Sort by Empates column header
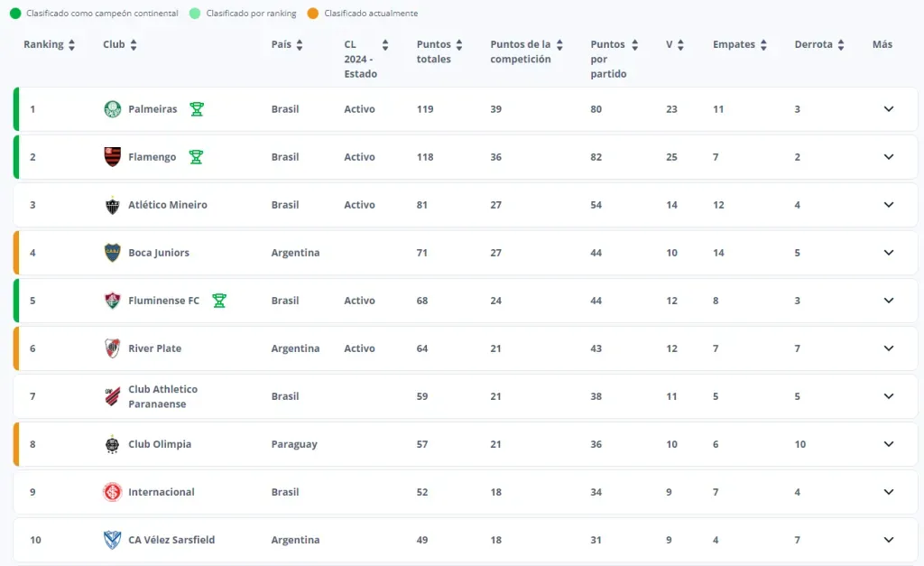This screenshot has width=924, height=566. tap(740, 45)
